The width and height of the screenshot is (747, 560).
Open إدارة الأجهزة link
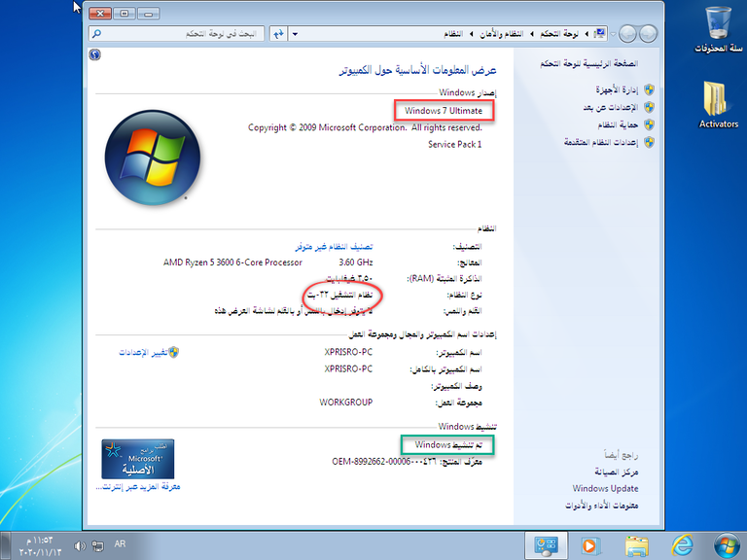[x=617, y=89]
